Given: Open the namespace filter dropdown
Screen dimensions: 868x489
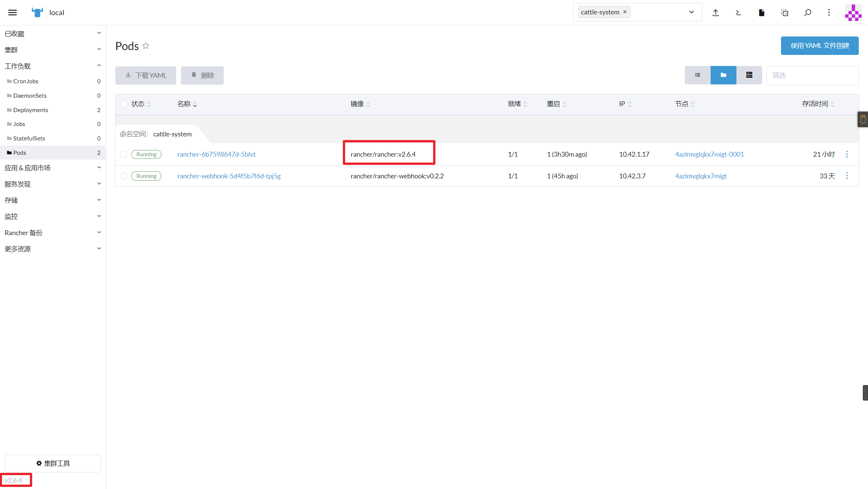Looking at the screenshot, I should coord(691,12).
